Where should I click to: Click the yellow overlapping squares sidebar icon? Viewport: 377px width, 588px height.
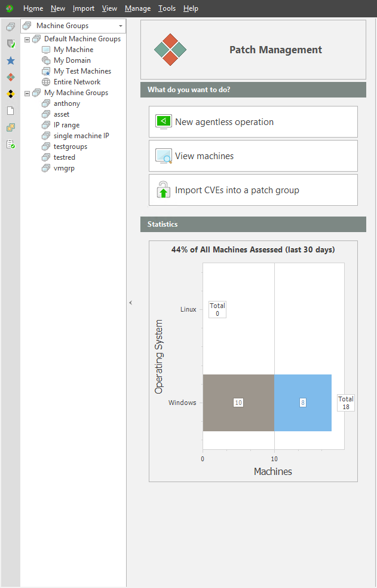(10, 127)
